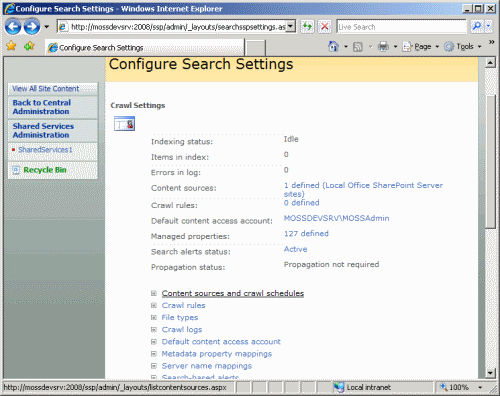Select the Configure Search Settings tab
The height and width of the screenshot is (396, 500).
pos(145,48)
